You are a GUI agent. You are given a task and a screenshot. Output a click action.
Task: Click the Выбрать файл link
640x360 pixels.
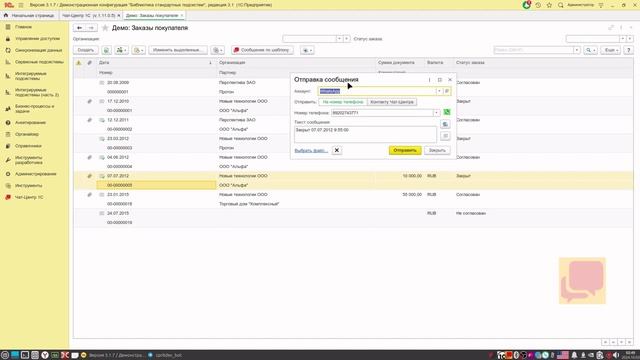coord(311,151)
